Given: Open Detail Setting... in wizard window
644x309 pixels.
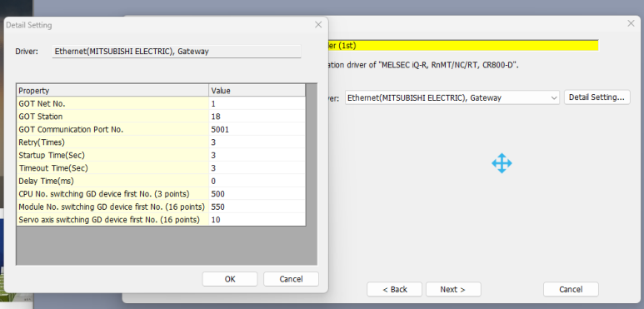Looking at the screenshot, I should [597, 97].
